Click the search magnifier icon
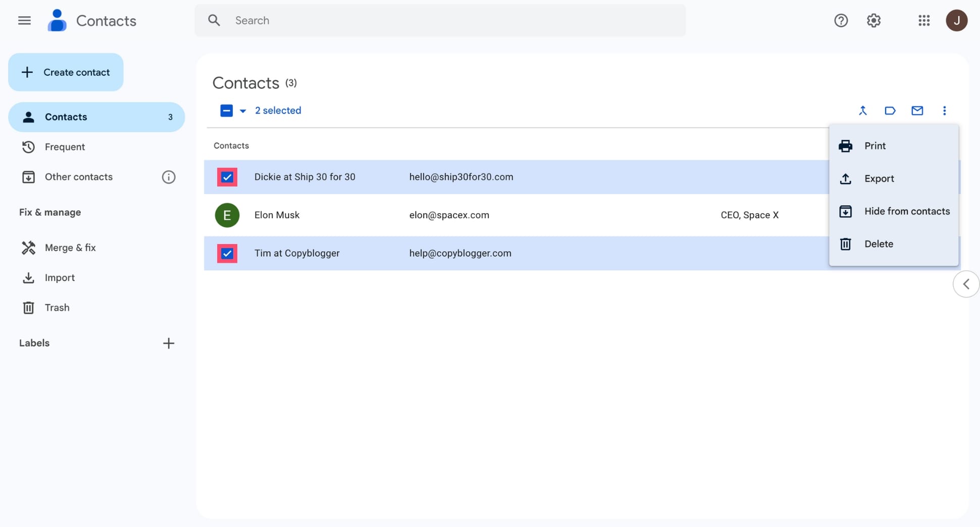Image resolution: width=980 pixels, height=527 pixels. pyautogui.click(x=214, y=20)
